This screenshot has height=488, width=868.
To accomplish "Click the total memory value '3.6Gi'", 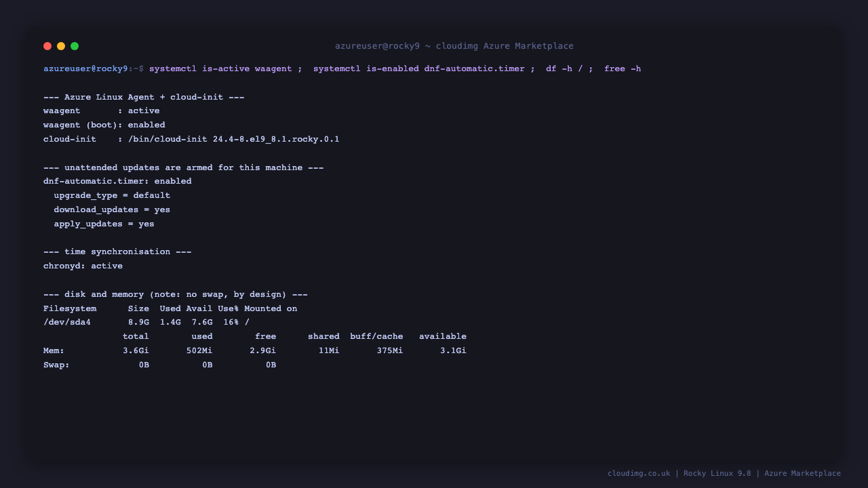I will click(x=136, y=350).
